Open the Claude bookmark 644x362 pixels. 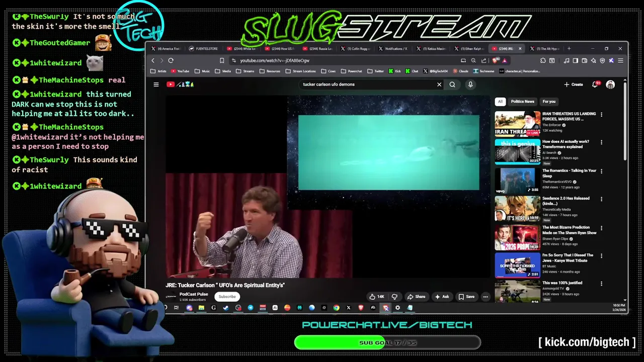[461, 71]
